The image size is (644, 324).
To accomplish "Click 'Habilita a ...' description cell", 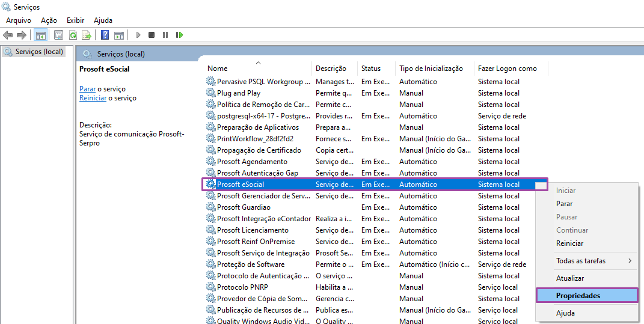I will [x=334, y=287].
